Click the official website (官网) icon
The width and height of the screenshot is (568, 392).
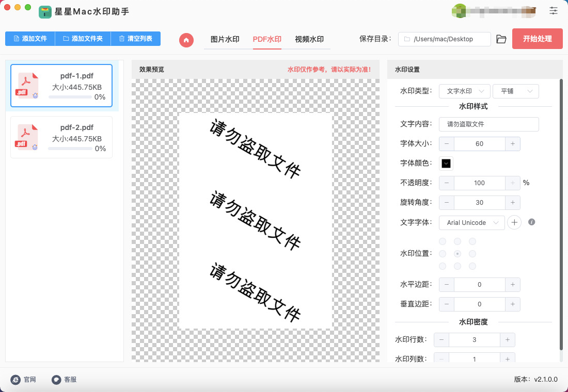tap(15, 380)
